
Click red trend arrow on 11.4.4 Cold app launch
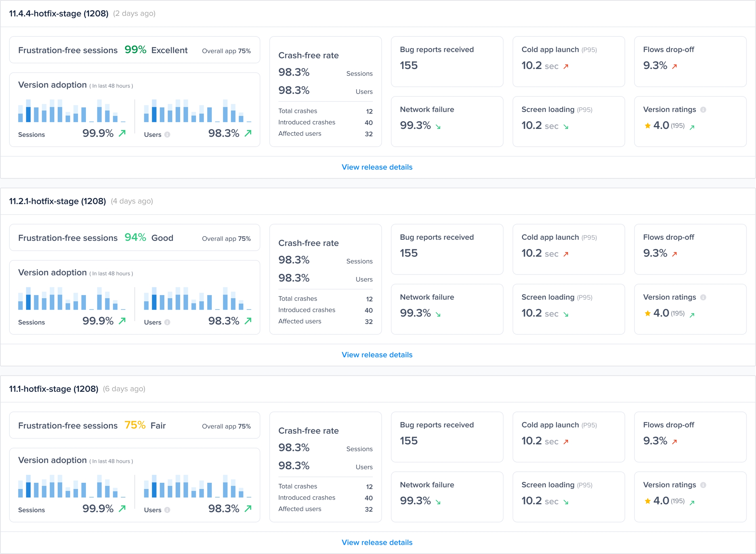[x=566, y=66]
